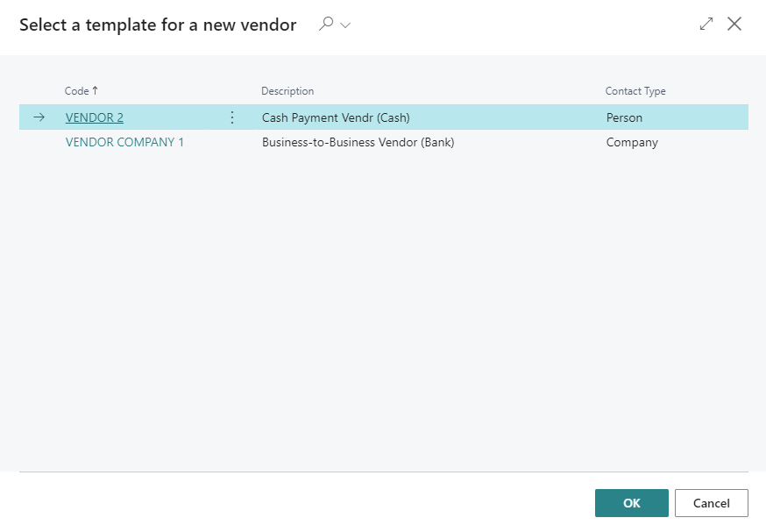The width and height of the screenshot is (766, 532).
Task: Click the empty list area below the rows
Action: pyautogui.click(x=383, y=307)
